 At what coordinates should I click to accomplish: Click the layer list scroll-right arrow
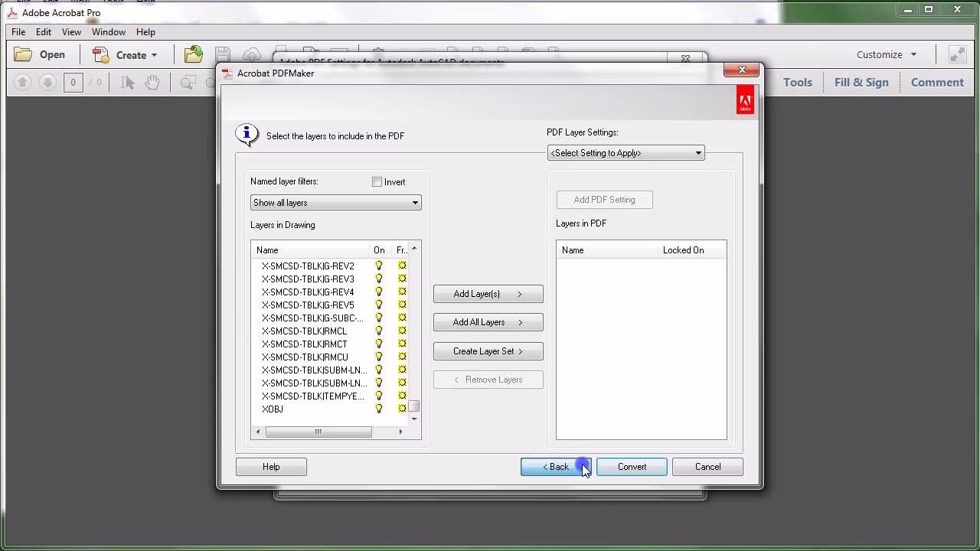[x=400, y=432]
